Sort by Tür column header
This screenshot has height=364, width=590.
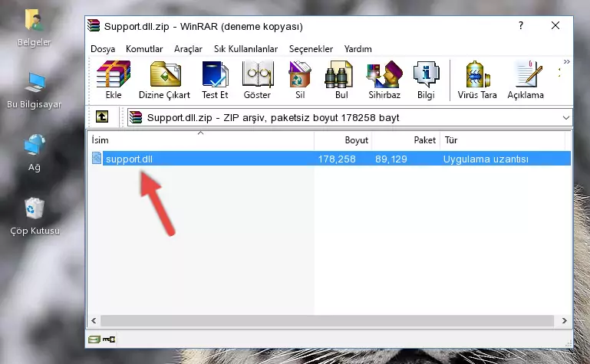pos(503,140)
